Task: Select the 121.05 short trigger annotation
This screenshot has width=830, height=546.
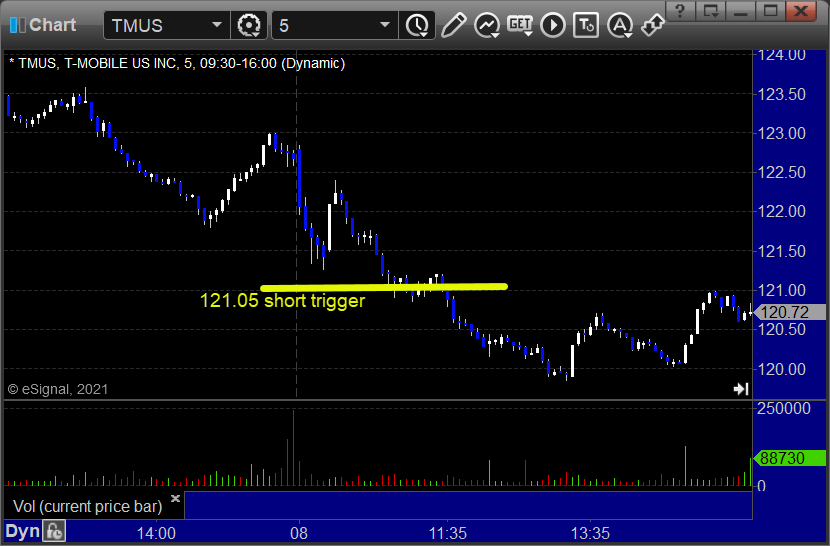Action: coord(282,301)
